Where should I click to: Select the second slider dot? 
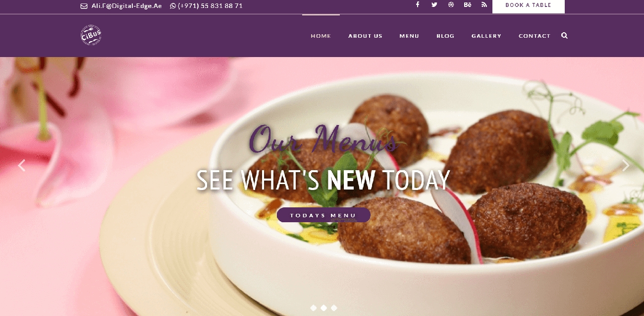click(323, 308)
